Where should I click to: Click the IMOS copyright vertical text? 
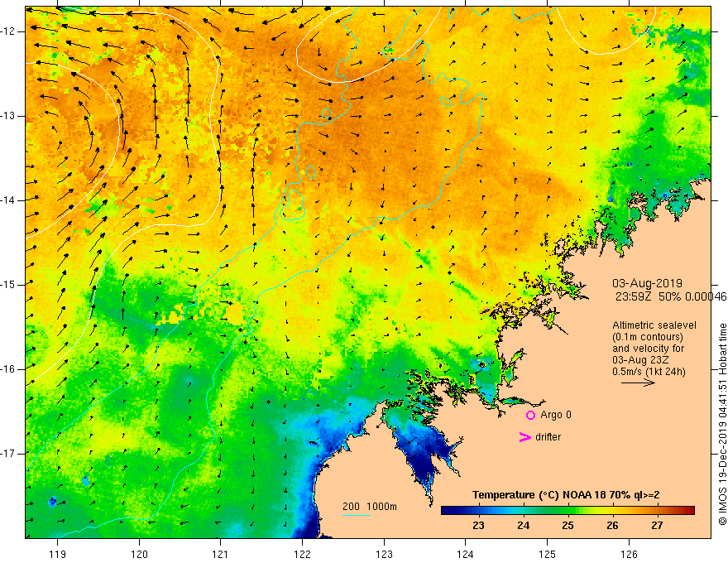click(722, 425)
